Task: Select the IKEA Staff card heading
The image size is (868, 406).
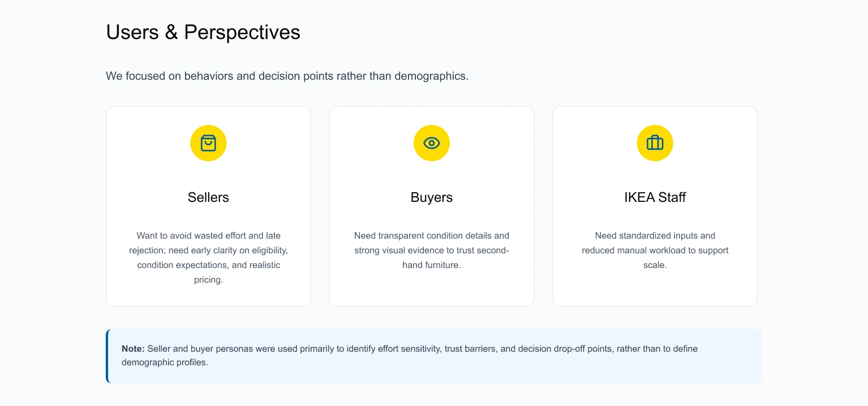Action: 655,197
